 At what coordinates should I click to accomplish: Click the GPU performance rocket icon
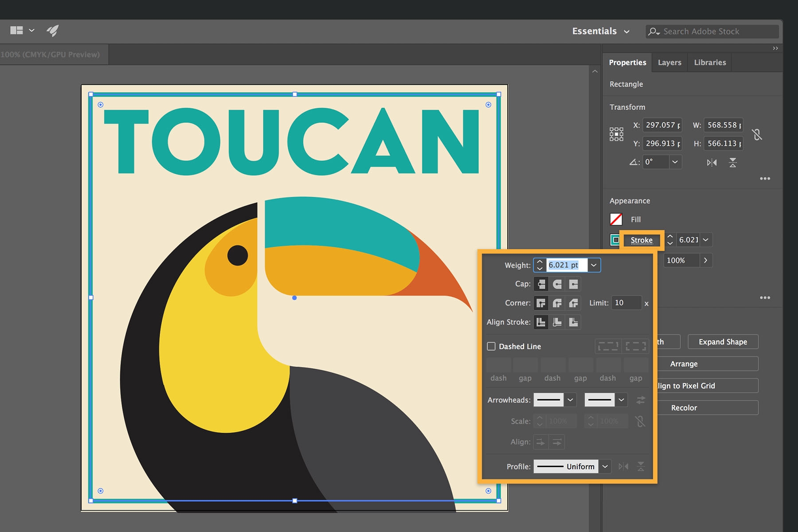pyautogui.click(x=52, y=31)
